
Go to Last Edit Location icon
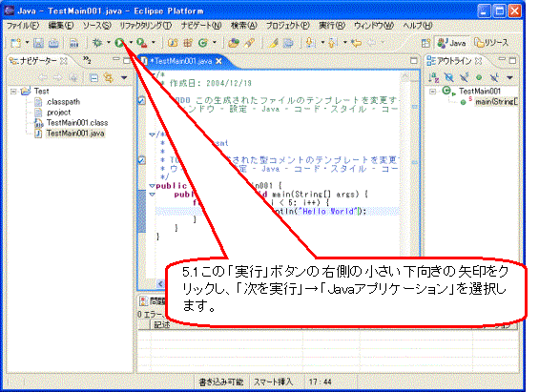pos(357,43)
